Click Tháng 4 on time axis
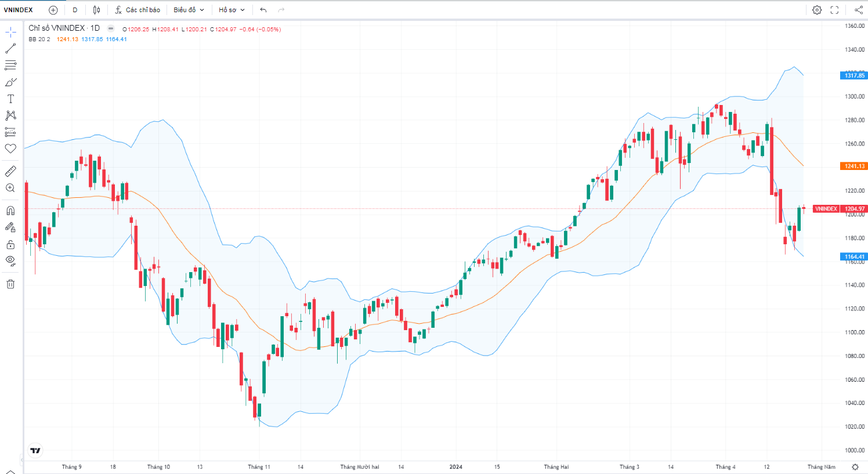 pyautogui.click(x=725, y=467)
